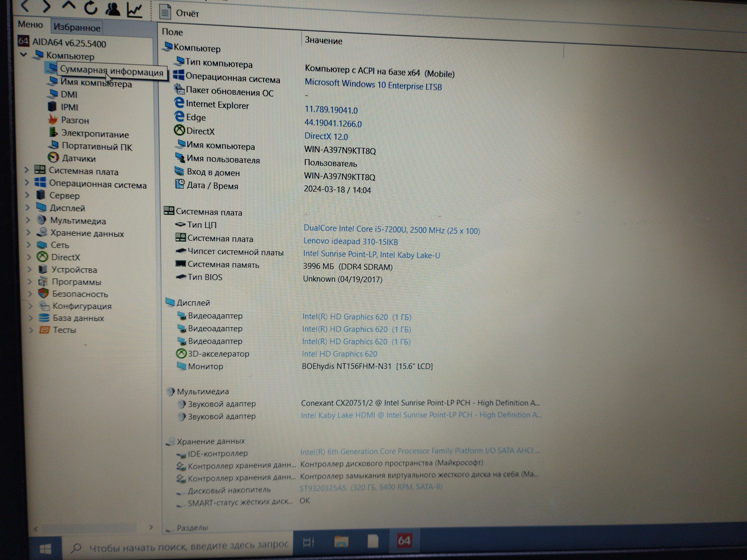The width and height of the screenshot is (747, 560).
Task: Open the Intel Sunrise Point-LP chipset link
Action: coord(372,254)
